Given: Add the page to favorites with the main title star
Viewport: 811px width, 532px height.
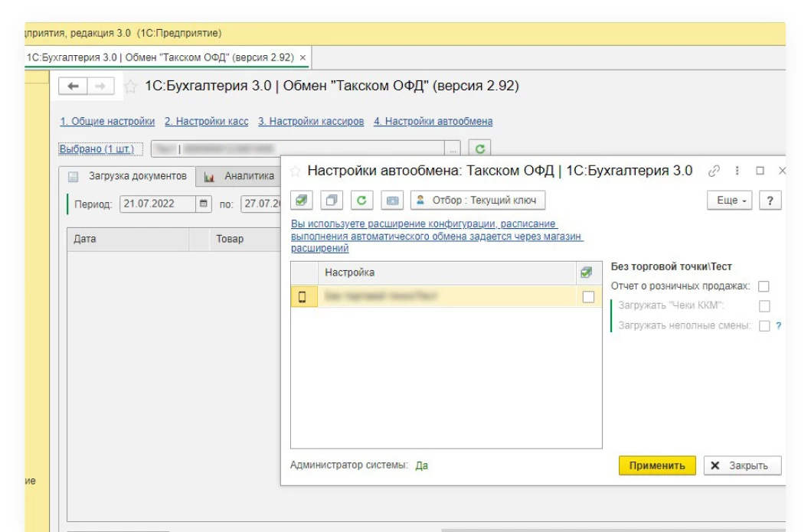Looking at the screenshot, I should [131, 86].
